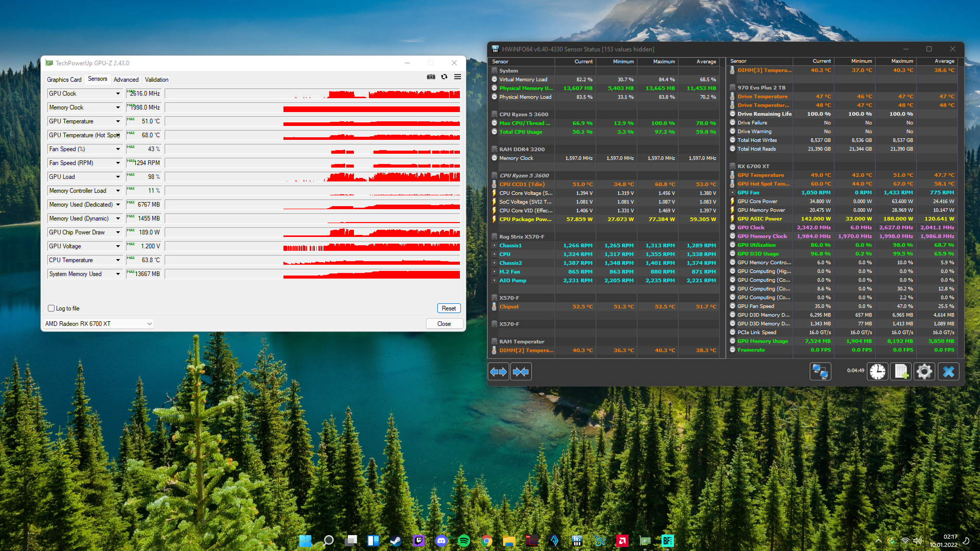Viewport: 980px width, 551px height.
Task: Select the GPU Memory Usage row in HWiNFO
Action: coord(843,341)
